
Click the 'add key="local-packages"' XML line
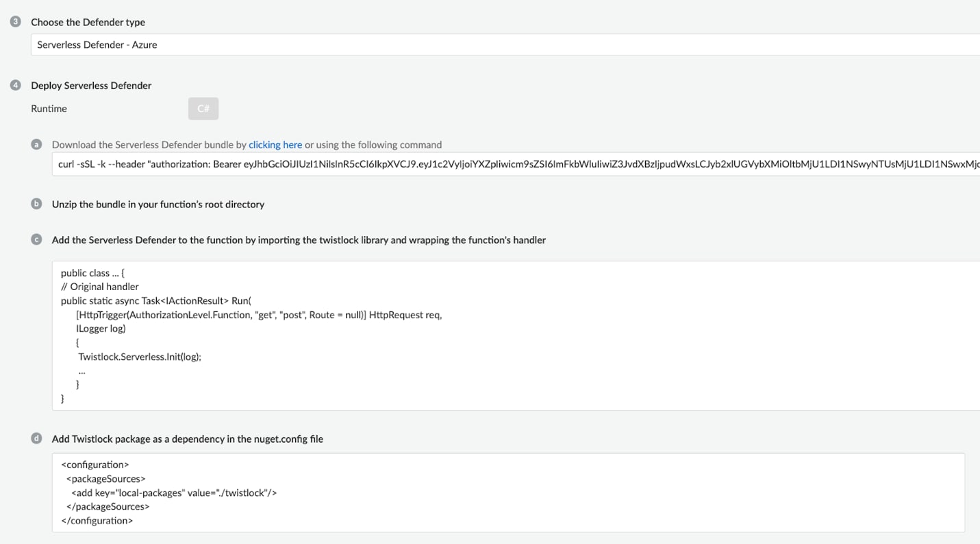click(x=174, y=493)
